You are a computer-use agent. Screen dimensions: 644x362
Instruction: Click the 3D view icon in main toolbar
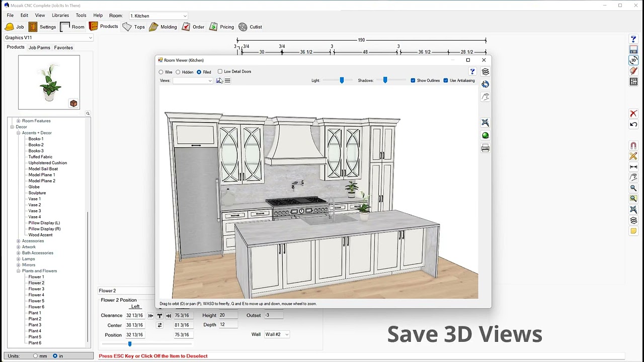633,60
